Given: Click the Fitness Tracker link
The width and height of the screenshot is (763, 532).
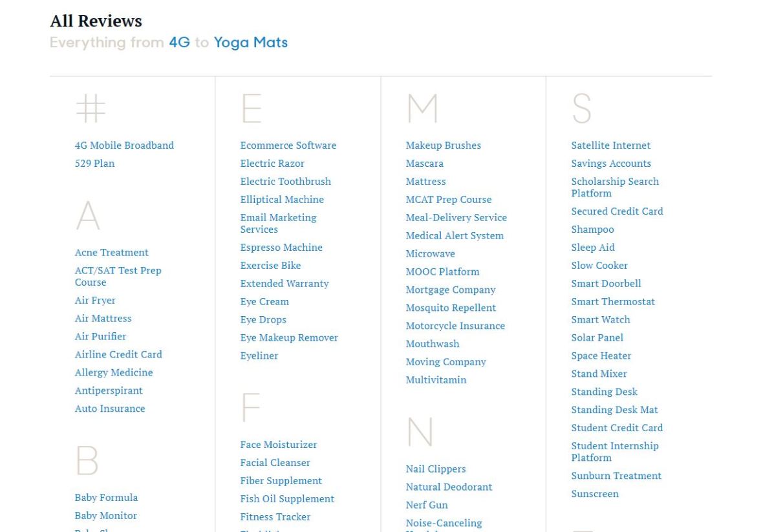Looking at the screenshot, I should click(x=275, y=517).
